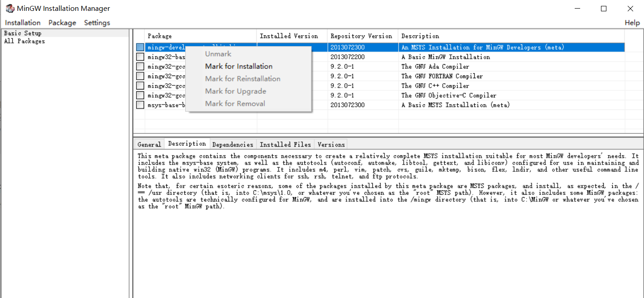Click repository version 9.2.0-1 in Ada Compiler row
Image resolution: width=644 pixels, height=298 pixels.
tap(342, 66)
